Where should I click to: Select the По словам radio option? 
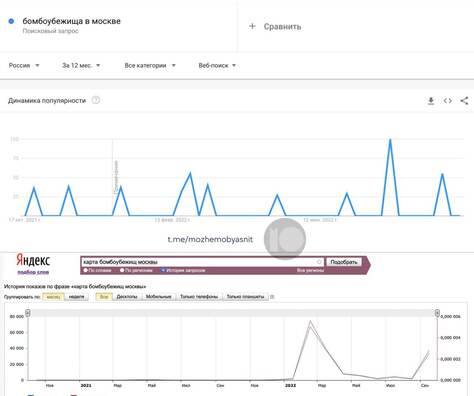(x=86, y=270)
